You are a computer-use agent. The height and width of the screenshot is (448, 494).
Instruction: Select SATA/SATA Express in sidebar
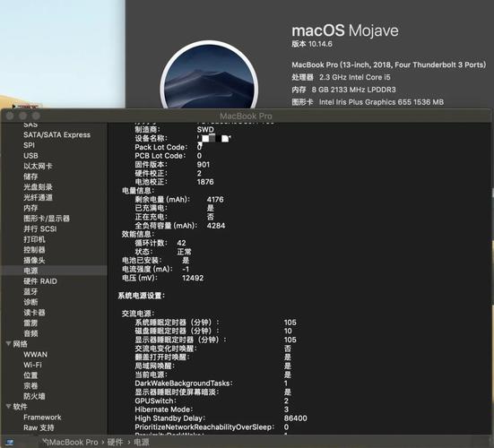pos(56,134)
